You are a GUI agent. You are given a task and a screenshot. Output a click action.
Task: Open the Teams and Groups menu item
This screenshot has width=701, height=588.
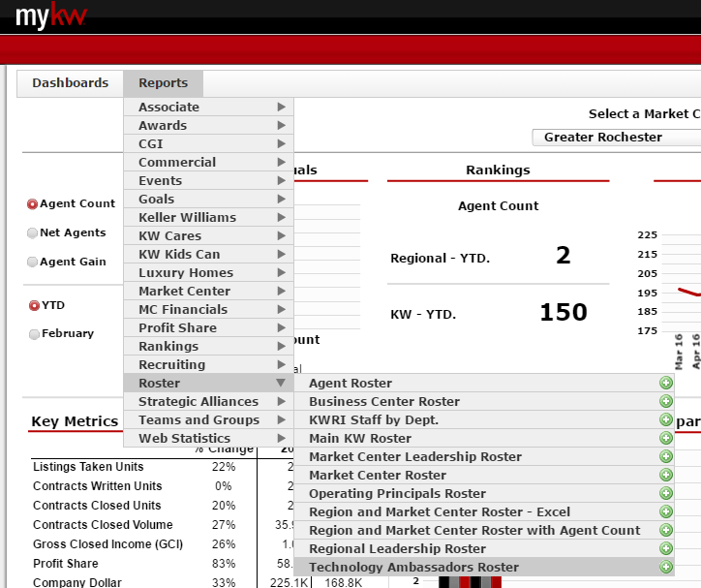pos(208,419)
